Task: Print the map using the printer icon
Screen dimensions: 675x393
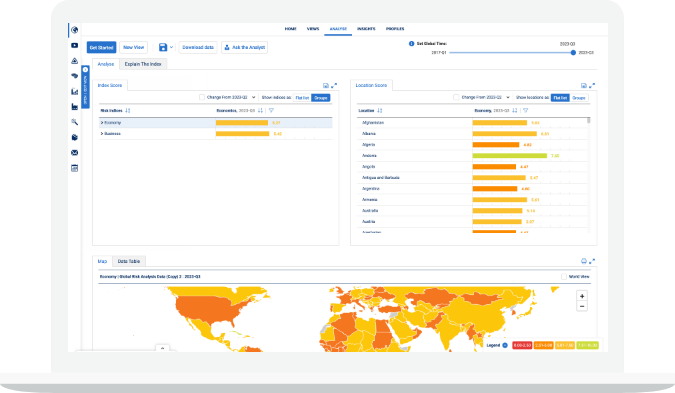Action: tap(584, 261)
